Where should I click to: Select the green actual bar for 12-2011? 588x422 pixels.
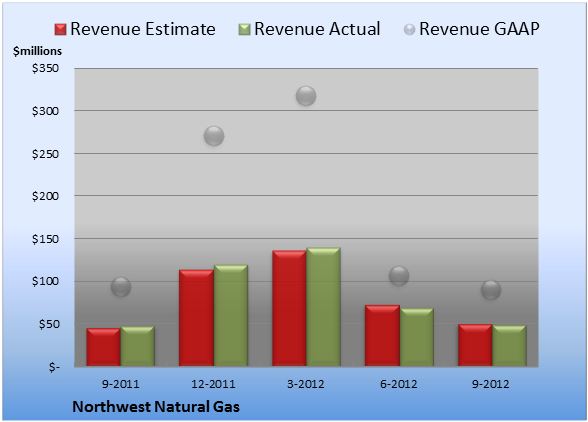pos(231,315)
